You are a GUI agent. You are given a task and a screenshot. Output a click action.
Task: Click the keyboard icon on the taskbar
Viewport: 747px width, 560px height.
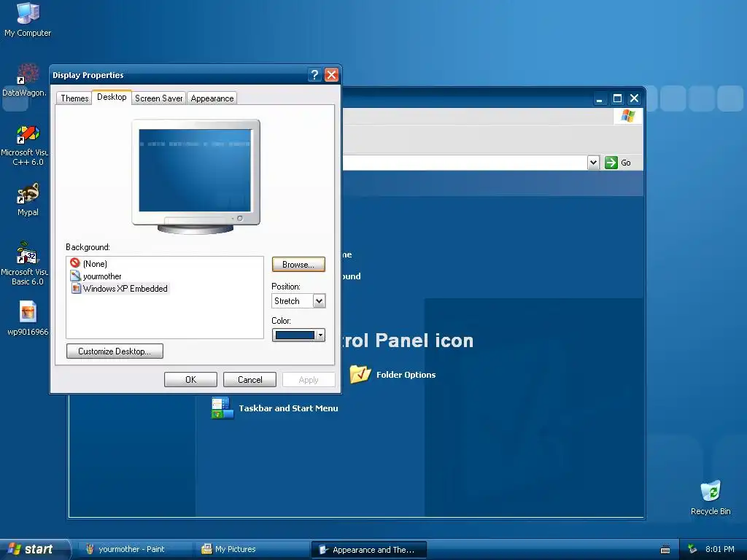[x=665, y=550]
